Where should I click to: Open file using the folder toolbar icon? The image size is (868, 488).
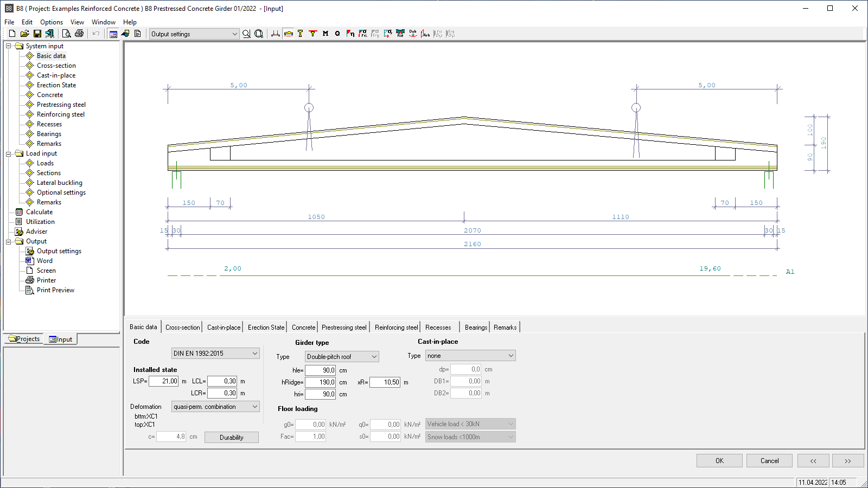[24, 34]
